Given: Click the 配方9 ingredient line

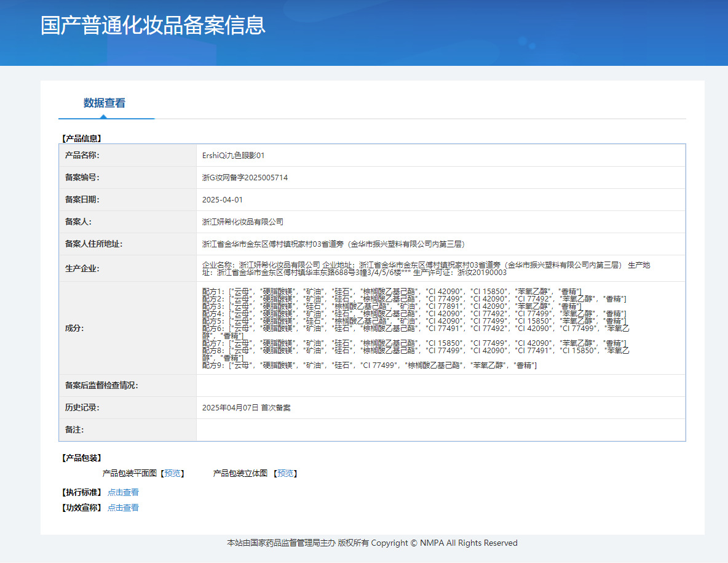Looking at the screenshot, I should [x=370, y=365].
